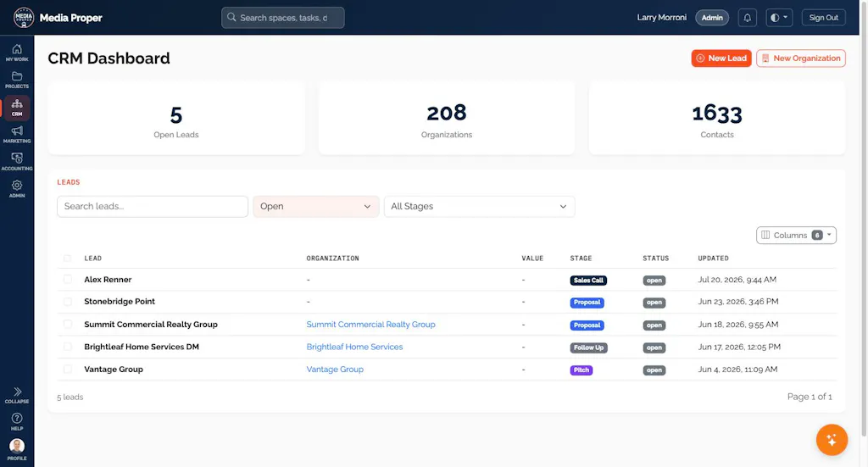Check the Stonebridge Point row checkbox
The width and height of the screenshot is (868, 467).
click(68, 302)
